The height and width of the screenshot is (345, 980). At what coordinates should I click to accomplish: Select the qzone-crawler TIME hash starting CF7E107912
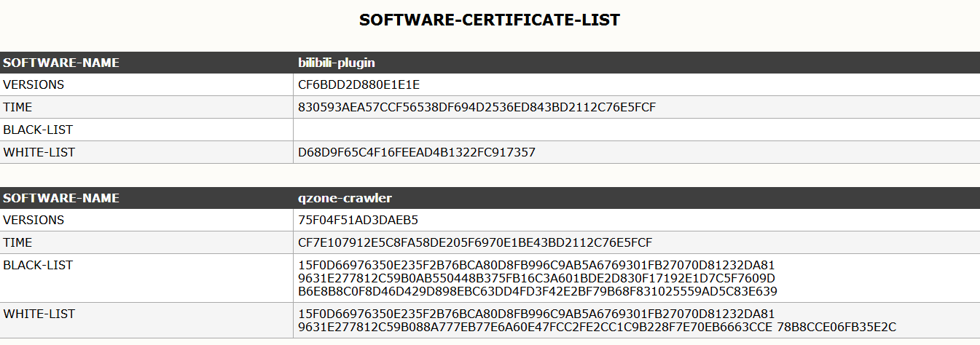coord(475,242)
